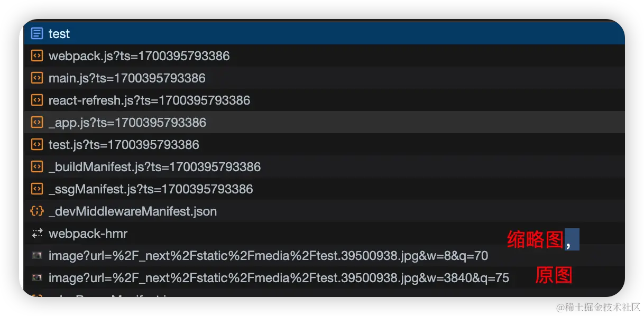Click the script icon of react-refresh.js
Viewport: 644px width, 316px height.
click(37, 100)
